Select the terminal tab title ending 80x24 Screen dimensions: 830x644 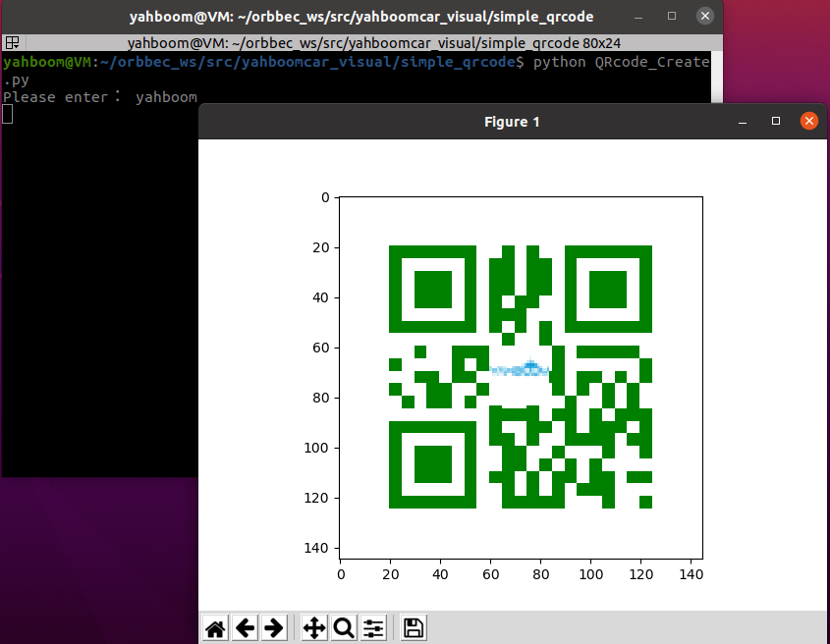pyautogui.click(x=374, y=43)
